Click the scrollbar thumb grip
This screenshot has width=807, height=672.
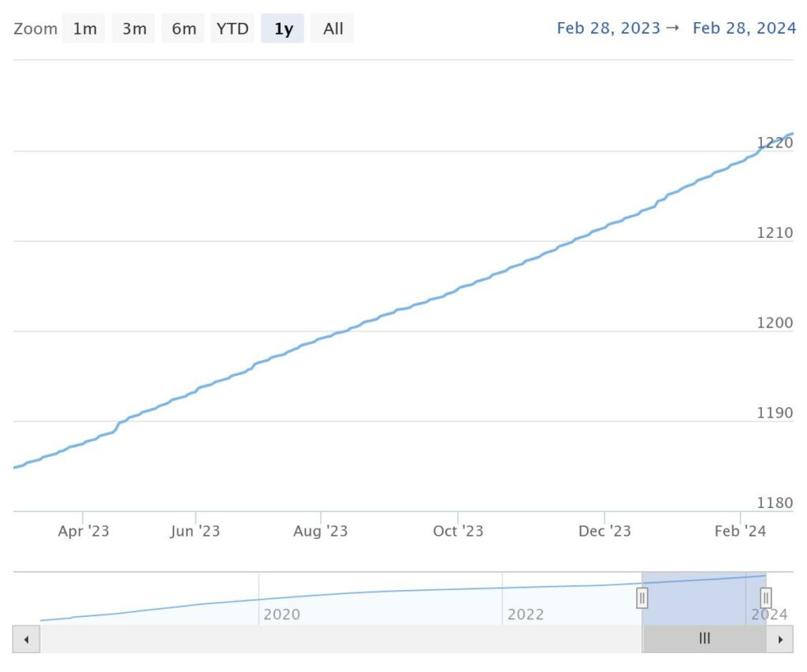click(x=705, y=639)
